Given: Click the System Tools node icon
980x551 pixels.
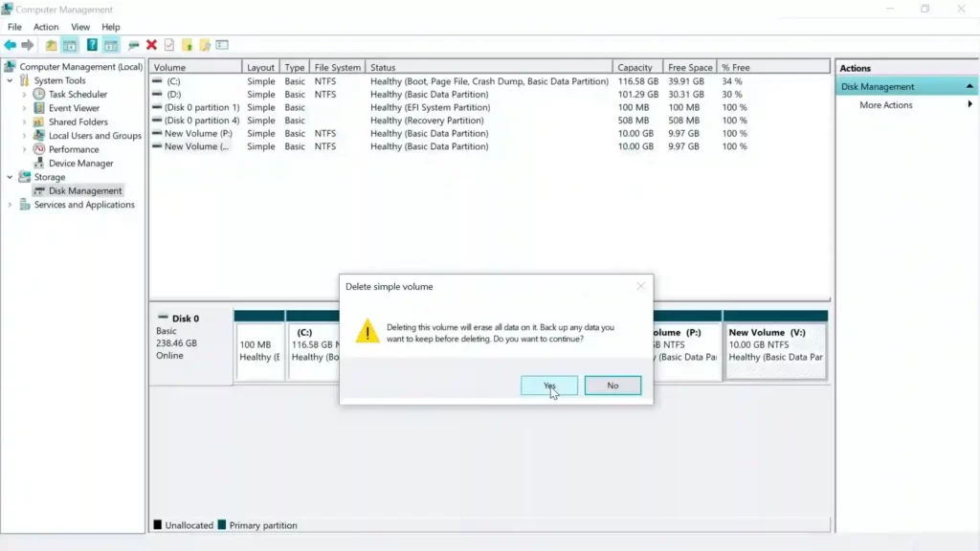Looking at the screenshot, I should (24, 80).
